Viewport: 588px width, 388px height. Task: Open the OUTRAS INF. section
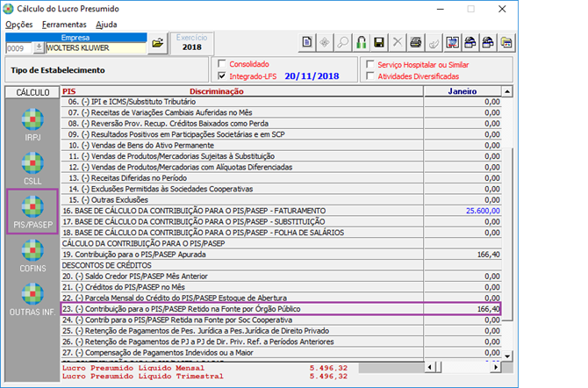click(32, 299)
